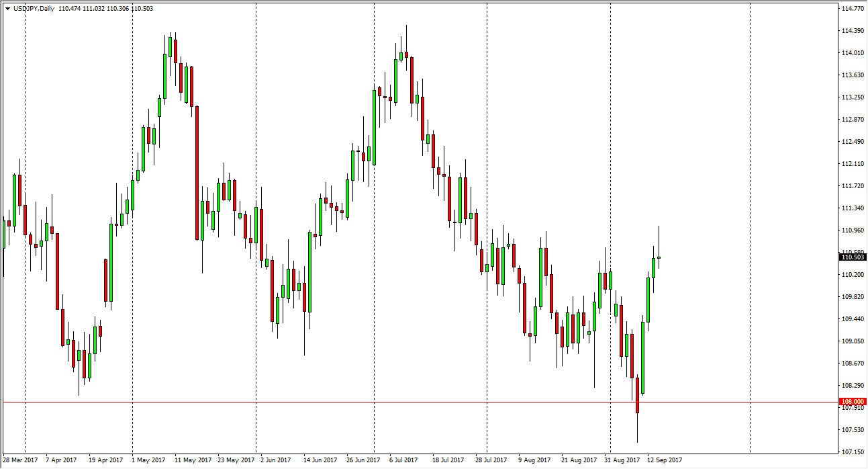Select the 1 May 2017 axis label
868x469 pixels.
point(147,461)
